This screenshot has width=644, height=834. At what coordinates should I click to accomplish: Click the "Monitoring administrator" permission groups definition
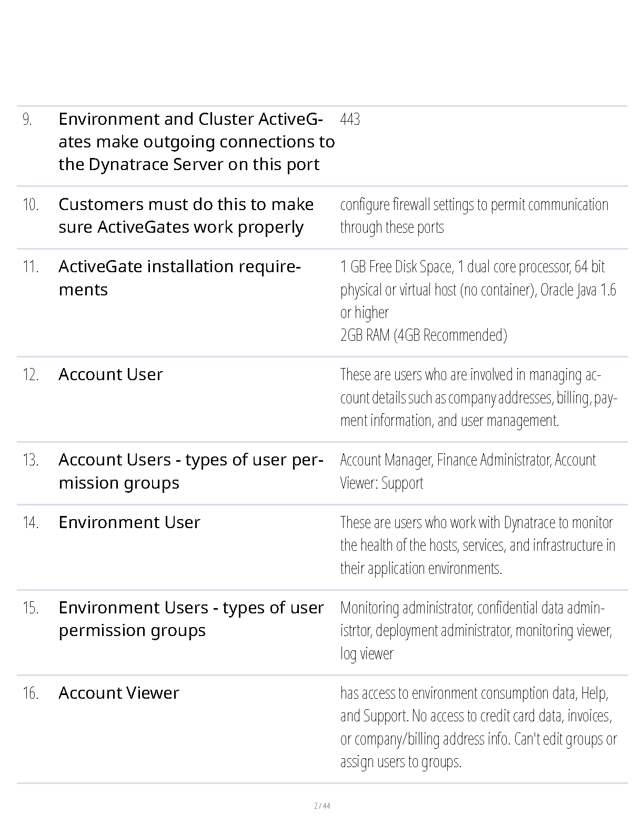pyautogui.click(x=476, y=630)
